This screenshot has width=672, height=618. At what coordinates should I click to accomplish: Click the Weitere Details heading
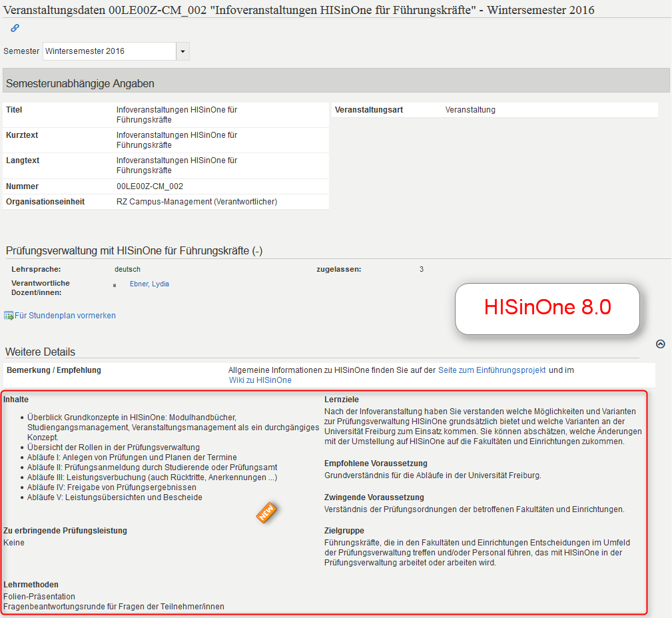[x=40, y=352]
